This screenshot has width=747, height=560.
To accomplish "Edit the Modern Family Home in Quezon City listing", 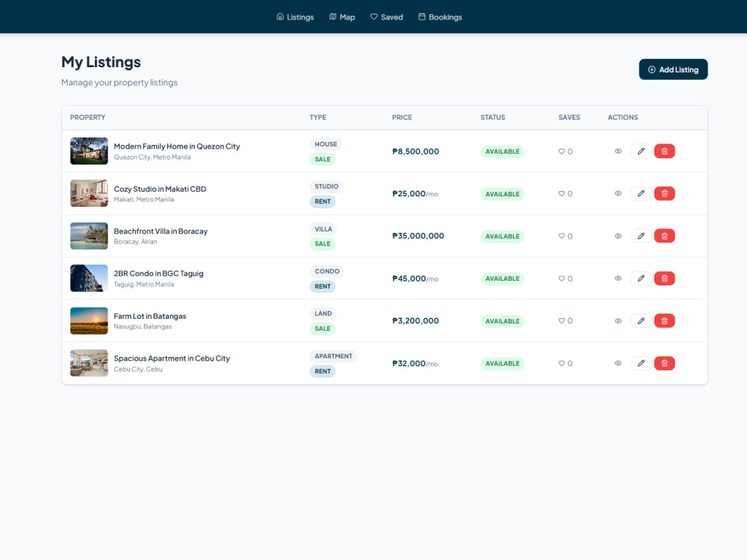I will pos(641,152).
